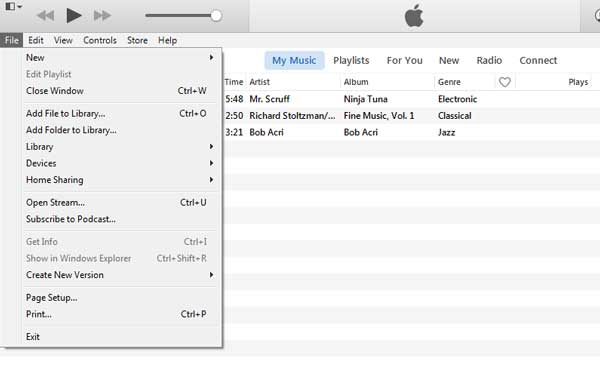Select Close Window from File menu
This screenshot has width=600, height=372.
[119, 91]
